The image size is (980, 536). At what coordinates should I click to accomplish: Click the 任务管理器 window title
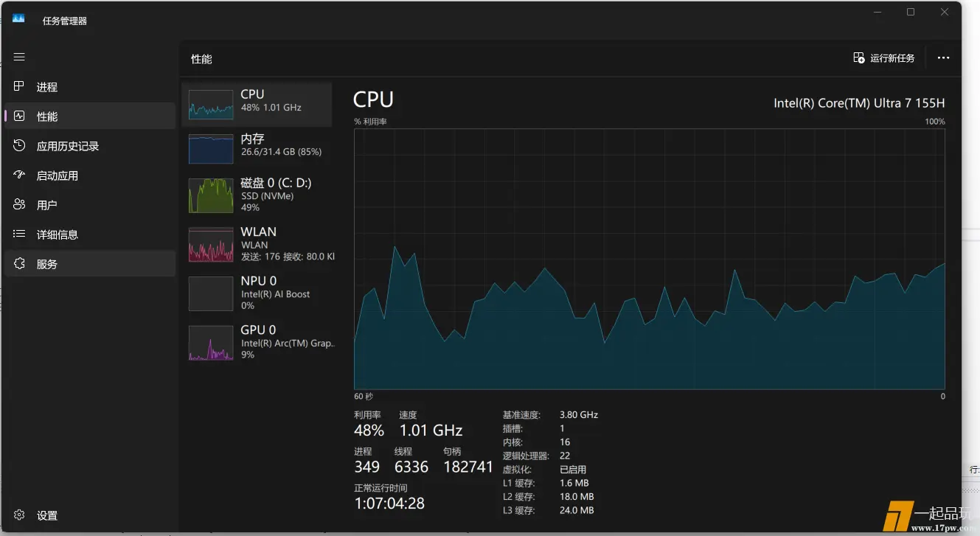(x=65, y=21)
